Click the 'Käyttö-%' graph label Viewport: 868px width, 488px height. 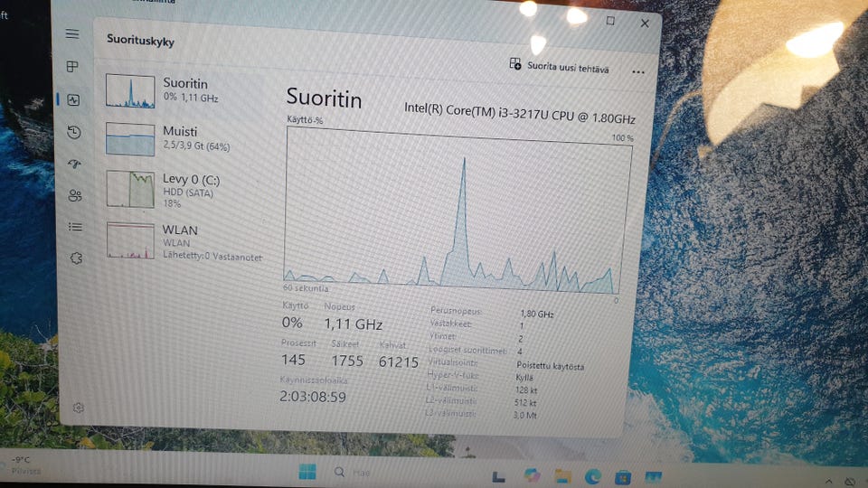pos(305,119)
